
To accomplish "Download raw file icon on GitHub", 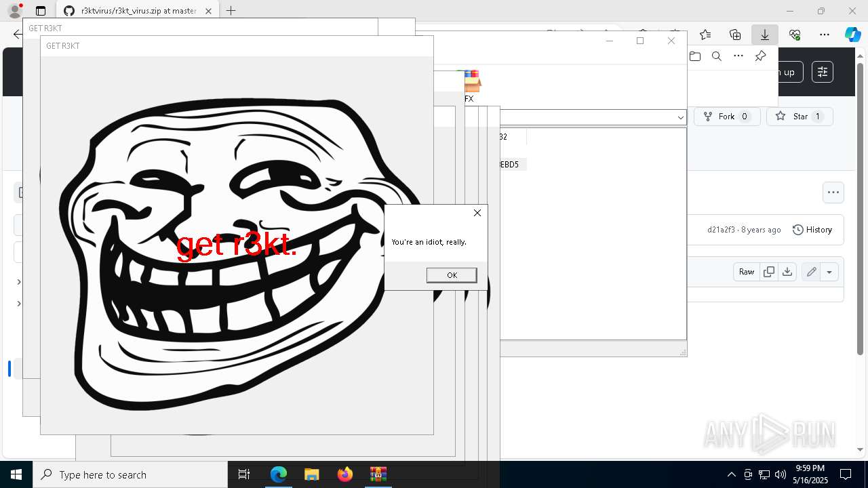I will [787, 272].
